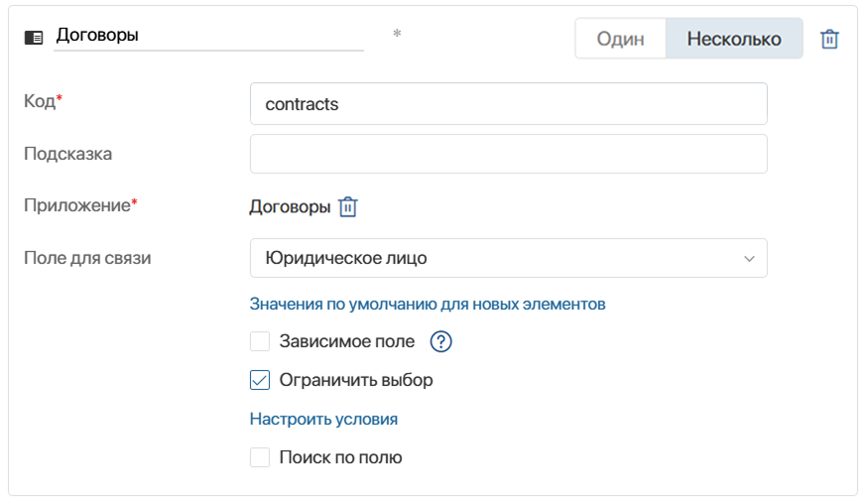The height and width of the screenshot is (503, 868).
Task: Click the field type icon beside Договоры
Action: coord(34,37)
